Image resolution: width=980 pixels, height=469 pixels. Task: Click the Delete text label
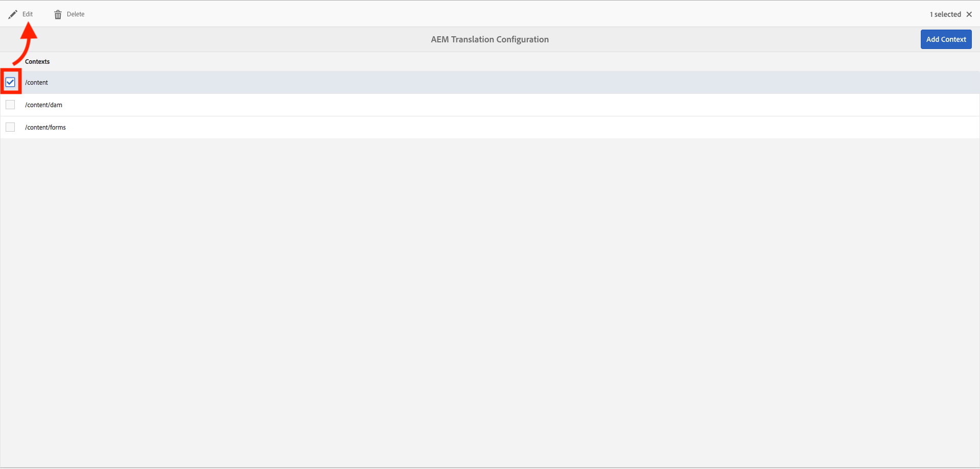76,14
